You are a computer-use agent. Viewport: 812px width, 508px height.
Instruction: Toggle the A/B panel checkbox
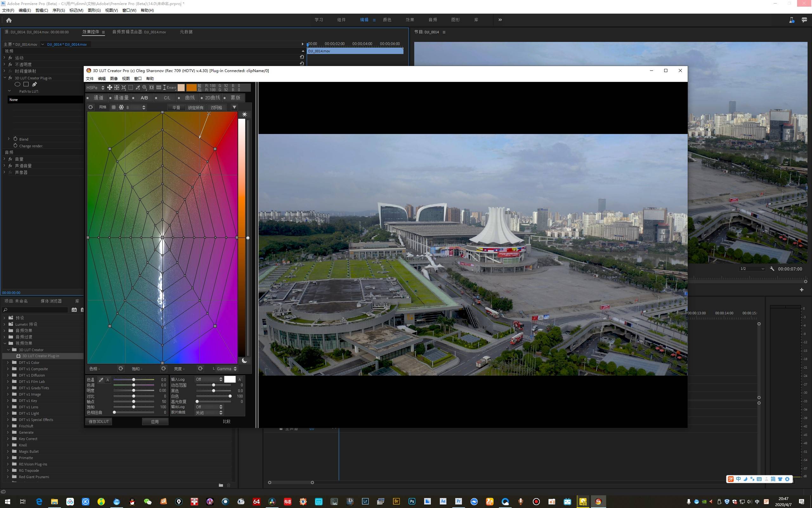tap(133, 98)
